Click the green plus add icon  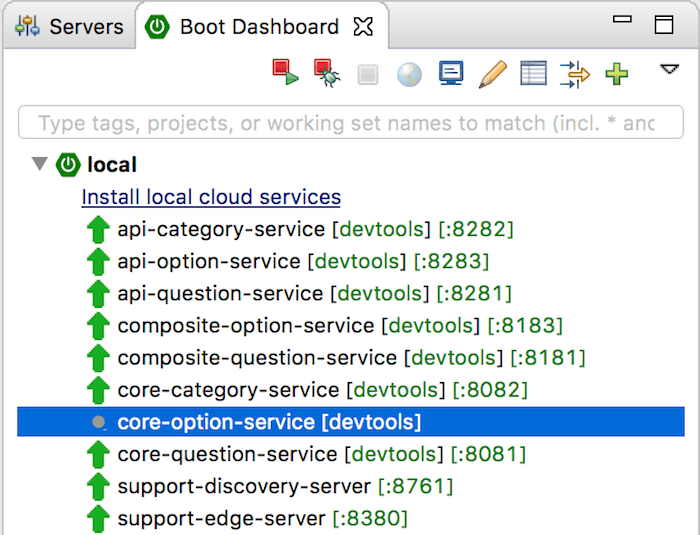click(x=617, y=74)
